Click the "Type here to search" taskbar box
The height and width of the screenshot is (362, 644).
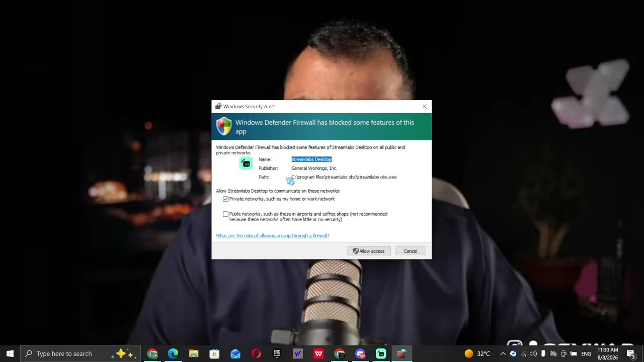(80, 353)
